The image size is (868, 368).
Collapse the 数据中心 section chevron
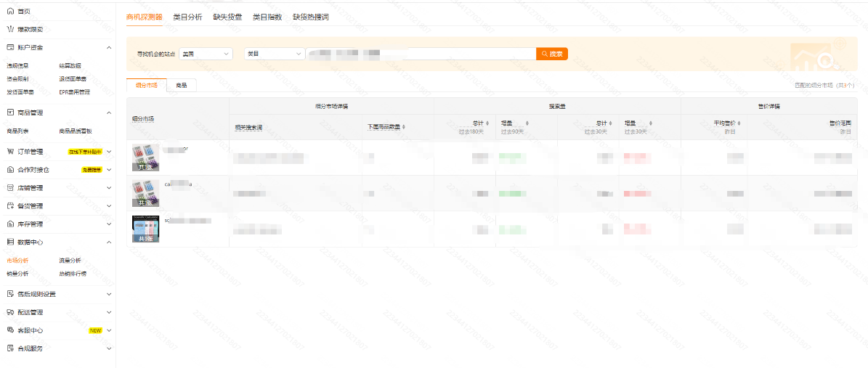[109, 242]
